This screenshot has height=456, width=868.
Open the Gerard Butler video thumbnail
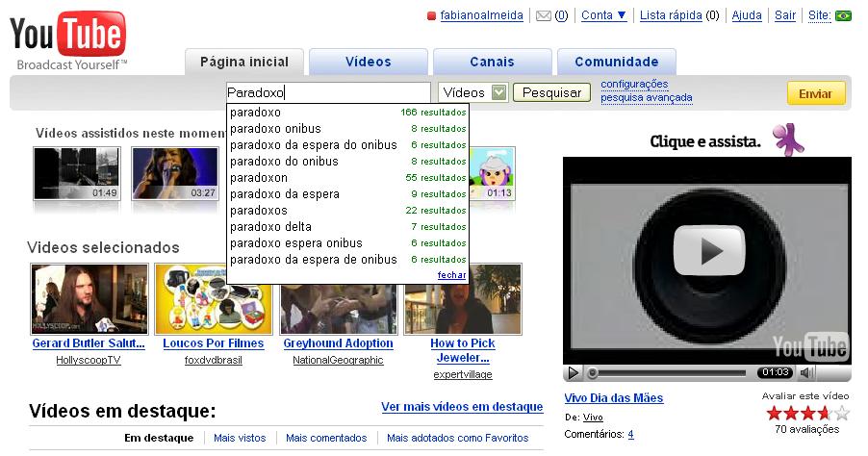click(x=89, y=299)
